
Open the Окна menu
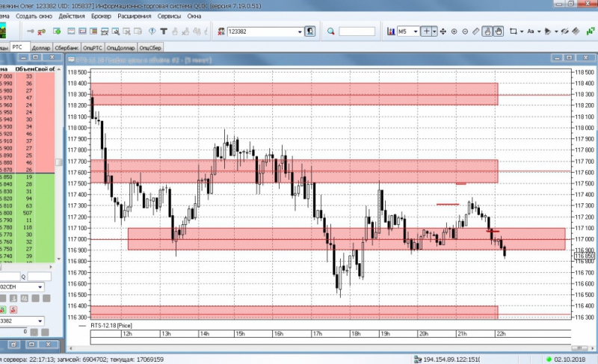194,16
